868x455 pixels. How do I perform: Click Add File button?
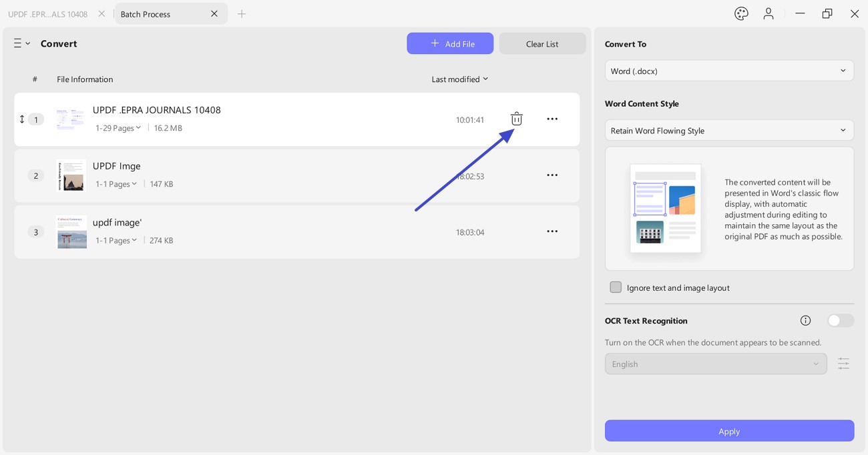450,43
